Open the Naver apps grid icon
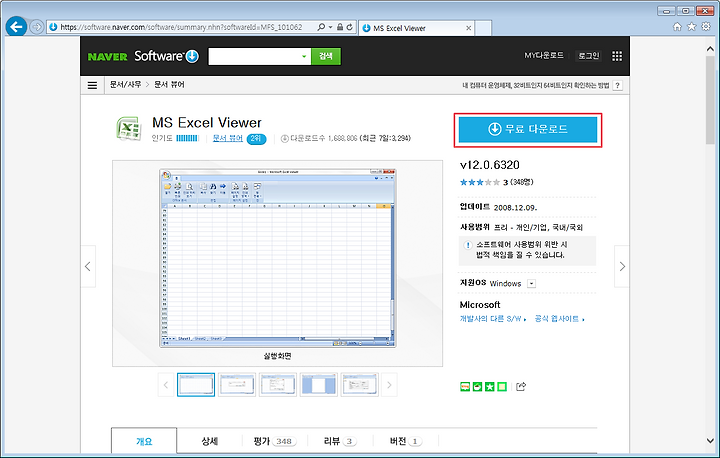 point(617,56)
